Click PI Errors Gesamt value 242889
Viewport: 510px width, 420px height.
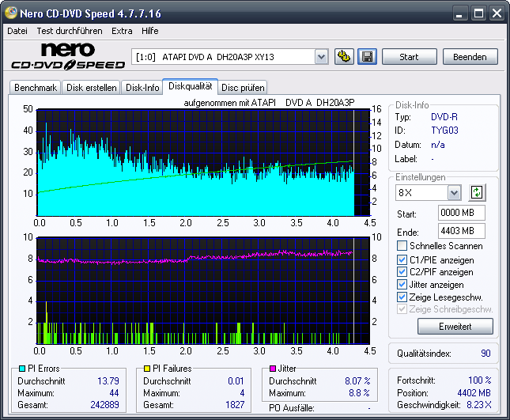coord(104,405)
